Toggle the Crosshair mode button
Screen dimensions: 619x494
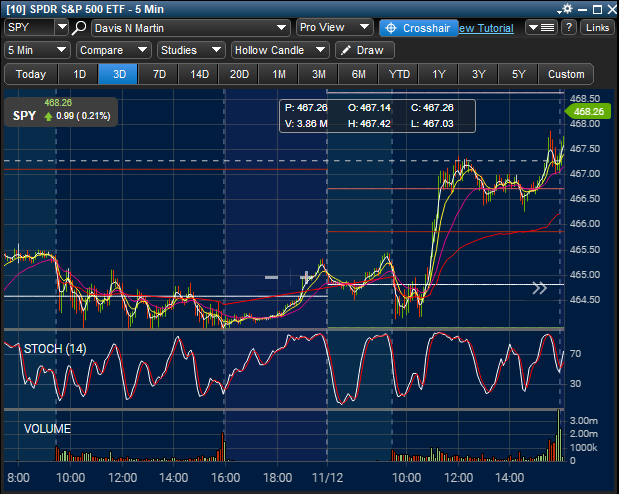click(x=418, y=28)
